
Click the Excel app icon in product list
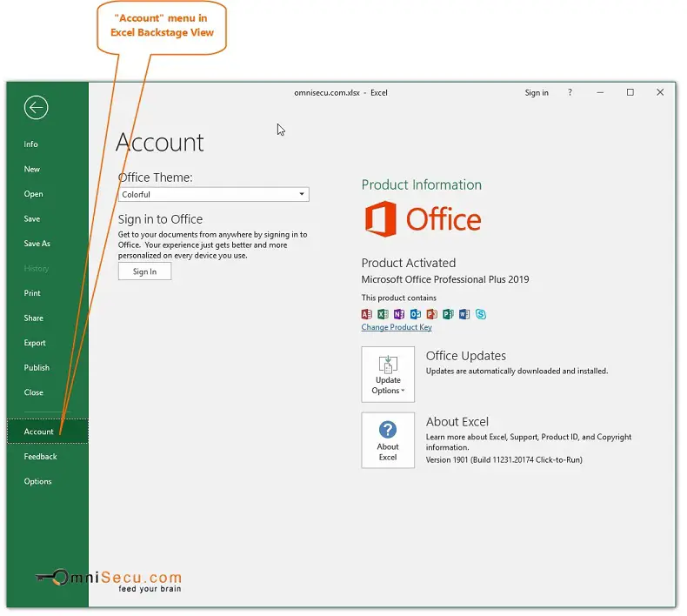click(x=383, y=314)
